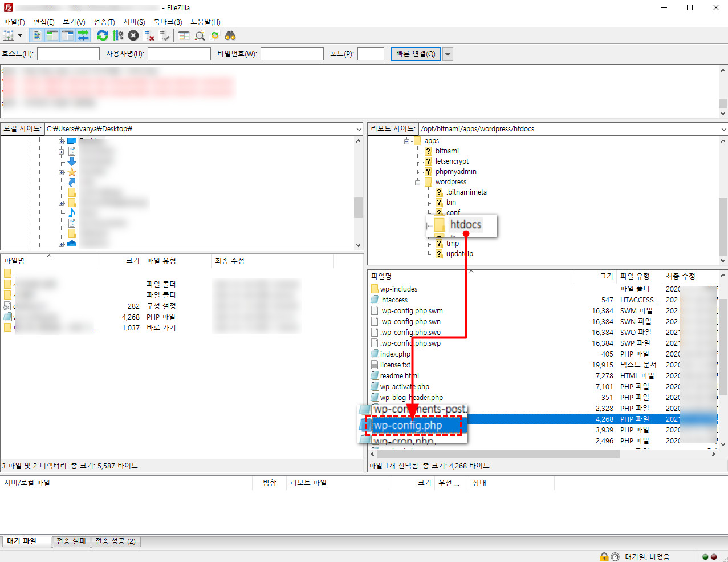Select the htdocs folder in remote tree
Screen dimensions: 728x562
[x=466, y=224]
